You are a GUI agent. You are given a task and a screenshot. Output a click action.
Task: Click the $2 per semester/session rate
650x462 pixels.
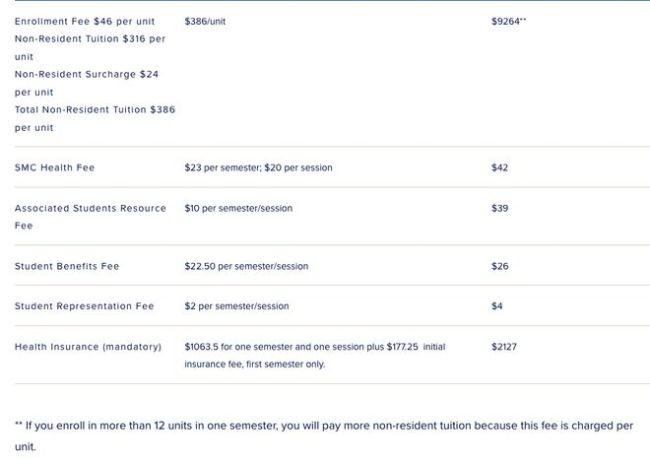click(236, 306)
